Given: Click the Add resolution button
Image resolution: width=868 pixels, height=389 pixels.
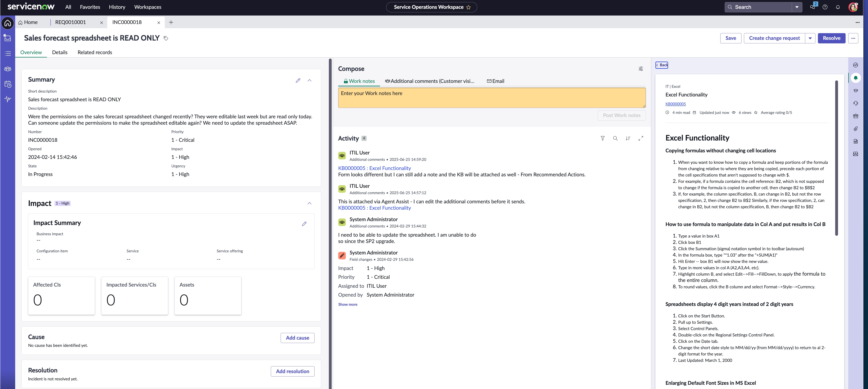Looking at the screenshot, I should click(x=293, y=371).
